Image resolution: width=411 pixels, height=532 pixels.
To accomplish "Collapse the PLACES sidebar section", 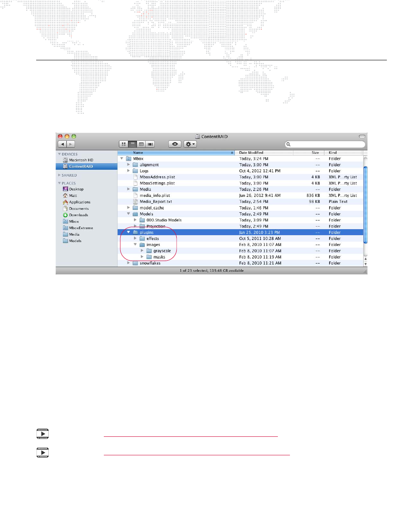I will click(x=59, y=183).
